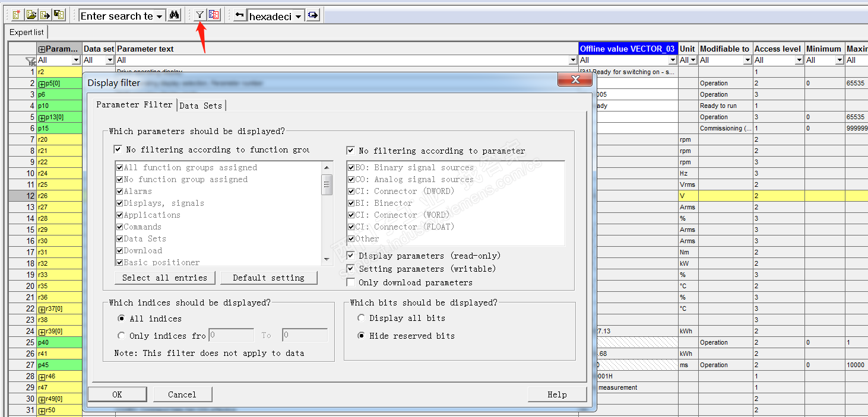Click the compare parameters toolbar icon
The width and height of the screenshot is (868, 417).
click(214, 15)
